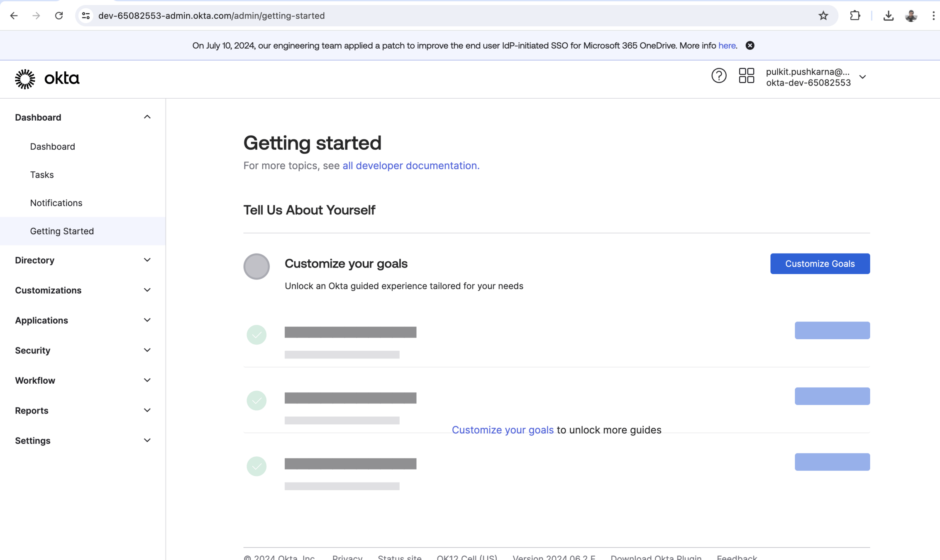Image resolution: width=940 pixels, height=560 pixels.
Task: Toggle the Customize your goals circle
Action: pyautogui.click(x=256, y=266)
